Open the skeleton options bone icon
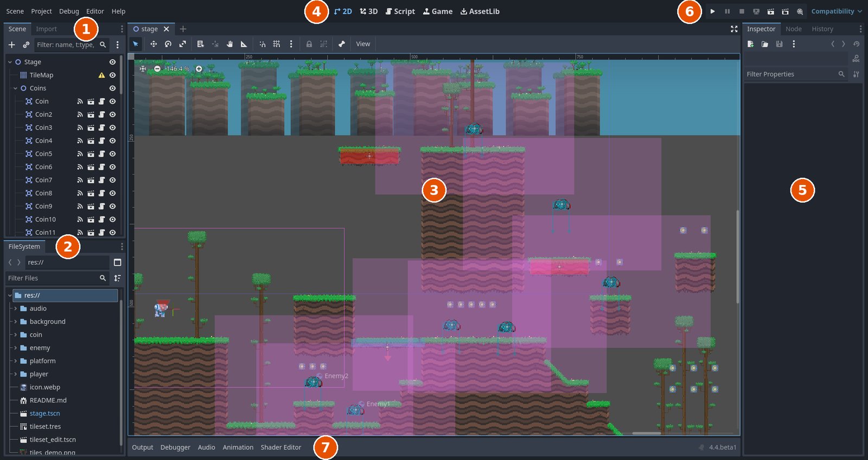This screenshot has width=868, height=460. (342, 44)
